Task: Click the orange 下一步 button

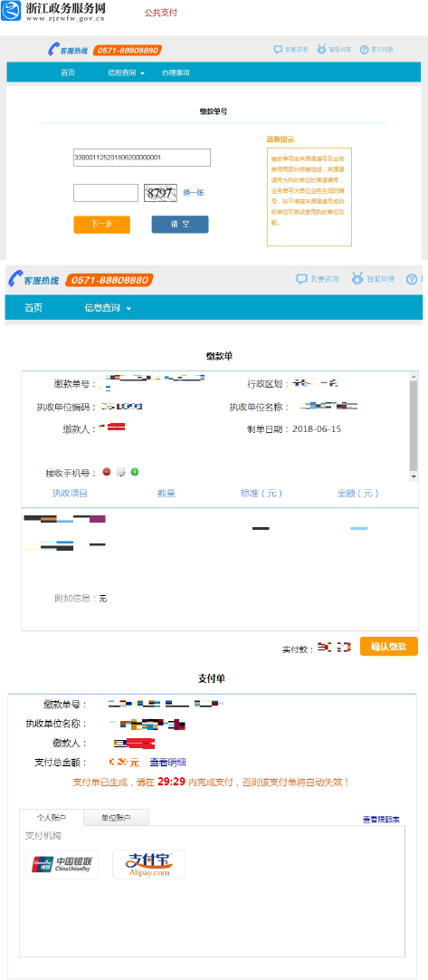Action: tap(102, 225)
